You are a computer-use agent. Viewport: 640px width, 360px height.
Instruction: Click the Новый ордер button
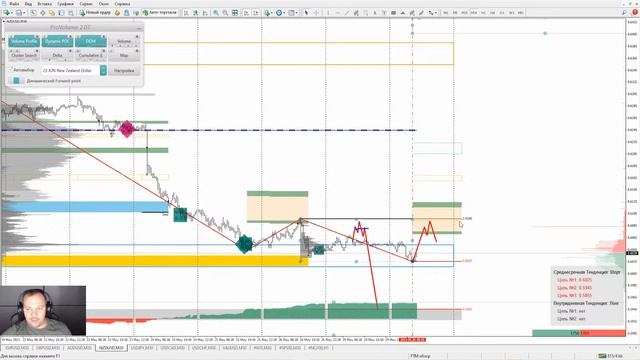[95, 13]
